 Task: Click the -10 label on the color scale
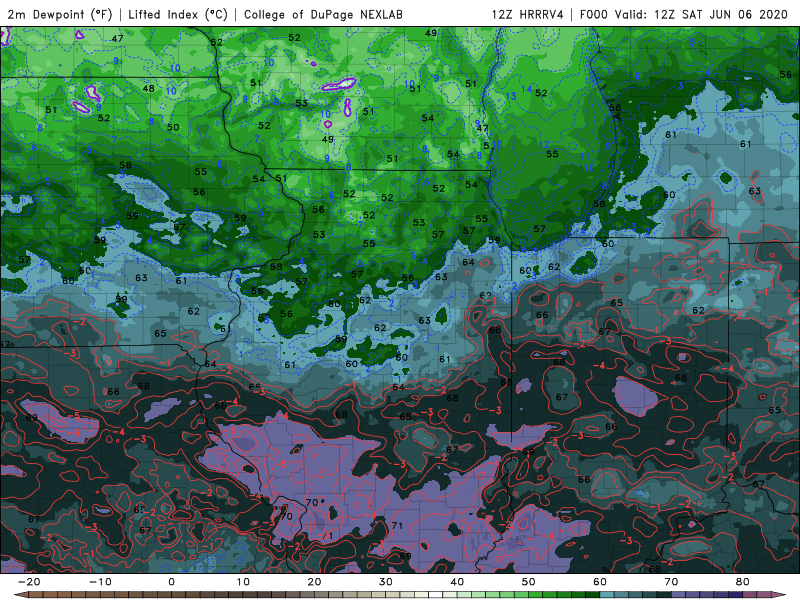pos(101,582)
